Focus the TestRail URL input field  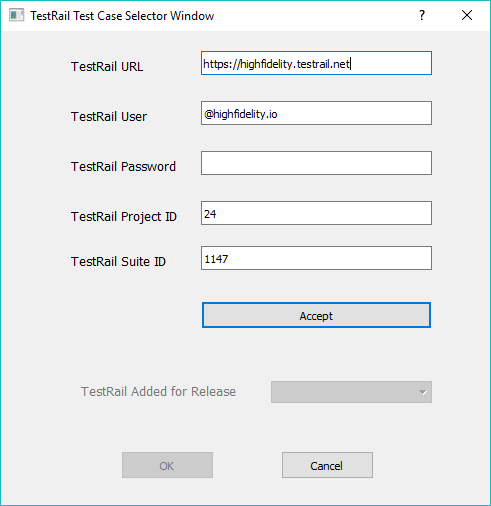click(316, 63)
